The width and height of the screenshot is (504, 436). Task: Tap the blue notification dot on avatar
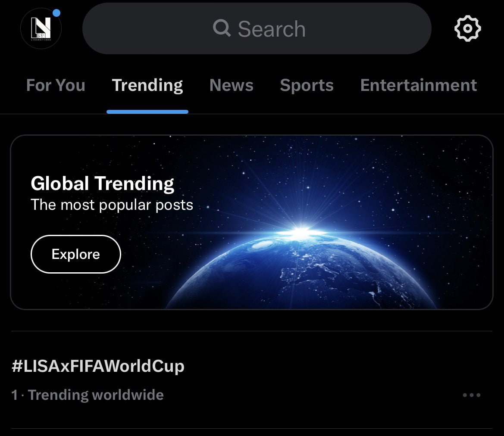[56, 13]
